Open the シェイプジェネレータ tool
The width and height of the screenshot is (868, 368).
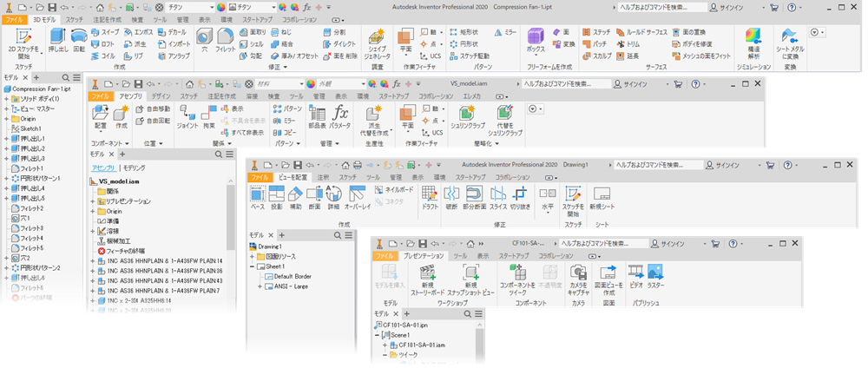pyautogui.click(x=379, y=43)
